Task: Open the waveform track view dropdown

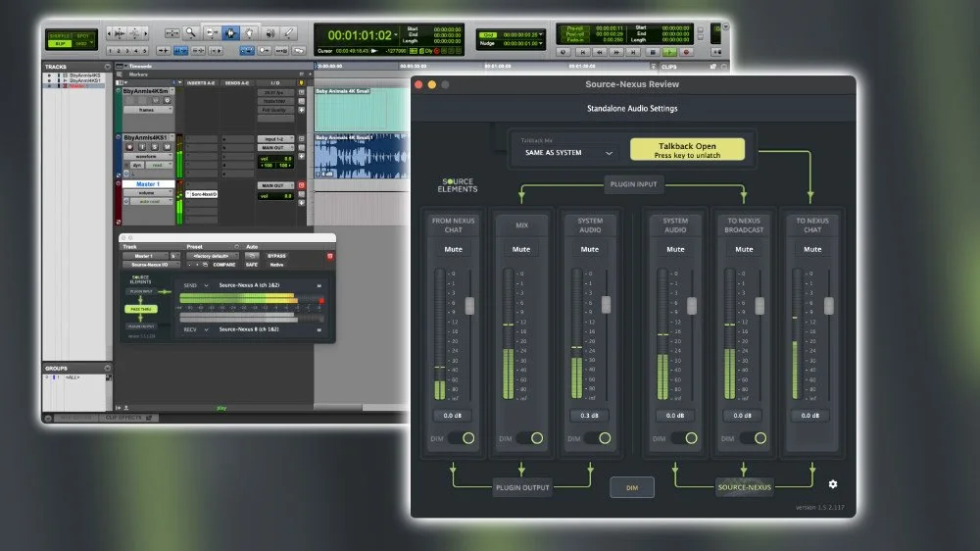Action: coord(148,156)
